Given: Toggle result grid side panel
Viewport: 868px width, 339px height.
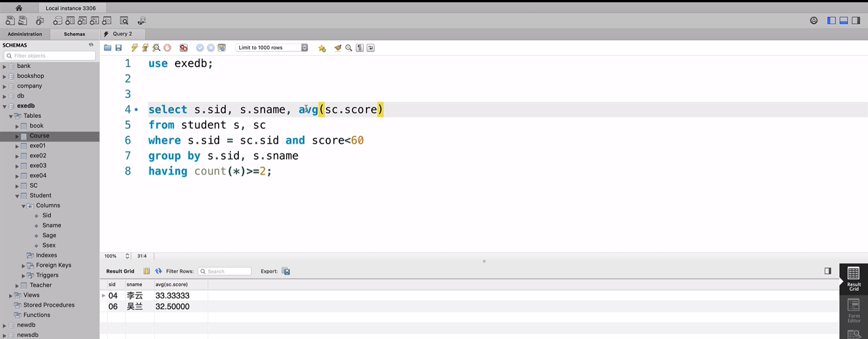Looking at the screenshot, I should pyautogui.click(x=828, y=271).
